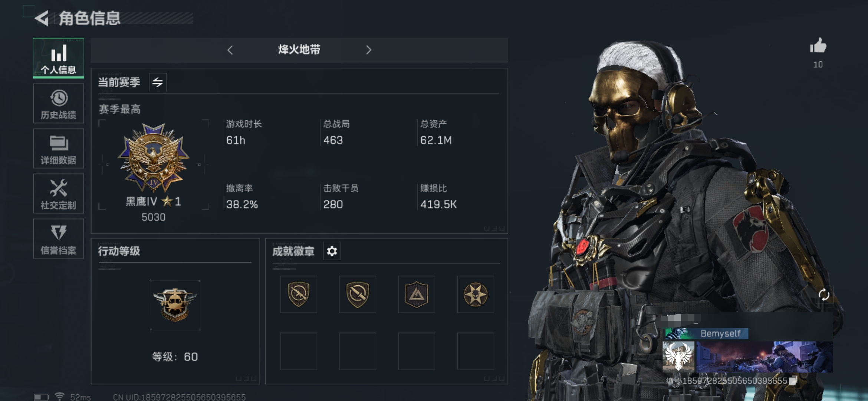Image resolution: width=868 pixels, height=401 pixels.
Task: Open the Bemyself player name card
Action: click(x=707, y=333)
